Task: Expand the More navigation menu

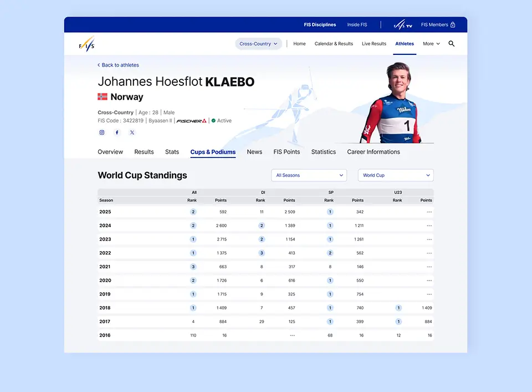Action: (x=431, y=44)
